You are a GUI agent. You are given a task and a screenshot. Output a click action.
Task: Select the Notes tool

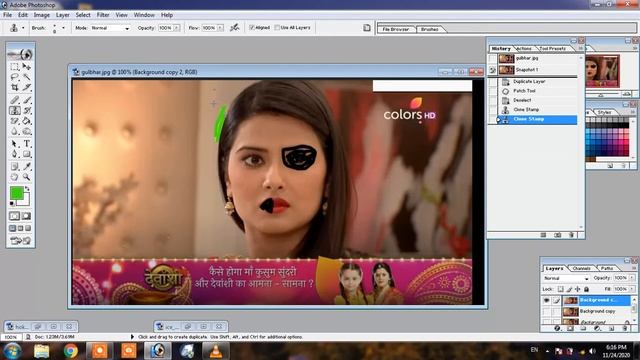15,167
